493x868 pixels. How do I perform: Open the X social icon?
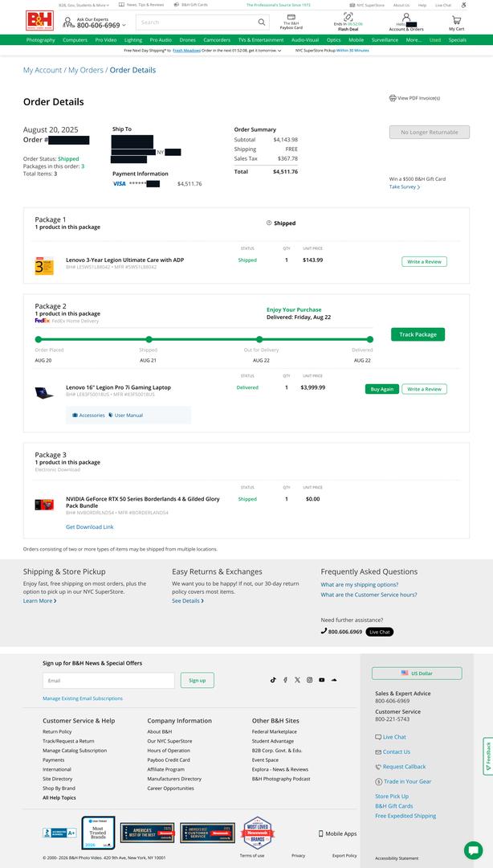pyautogui.click(x=297, y=680)
